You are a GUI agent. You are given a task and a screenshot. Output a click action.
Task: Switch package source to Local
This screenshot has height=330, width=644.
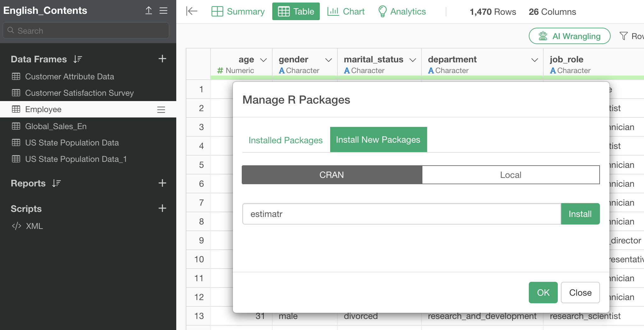click(x=511, y=175)
